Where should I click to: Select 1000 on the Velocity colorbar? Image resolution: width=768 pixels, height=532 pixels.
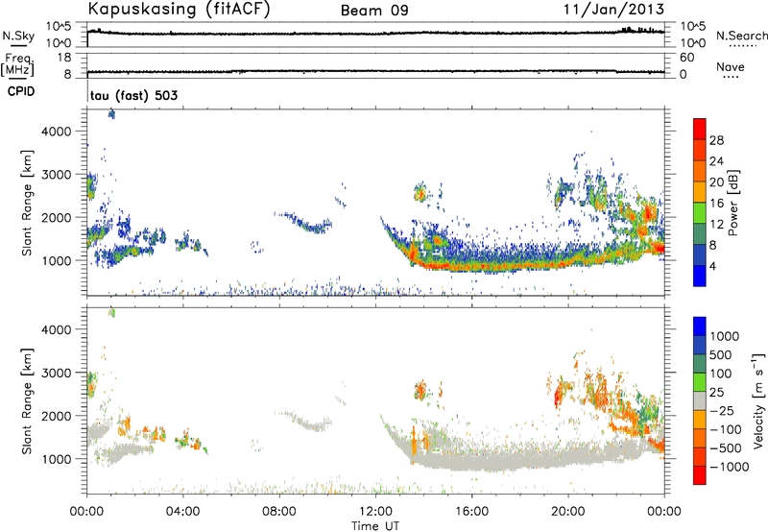tap(725, 336)
